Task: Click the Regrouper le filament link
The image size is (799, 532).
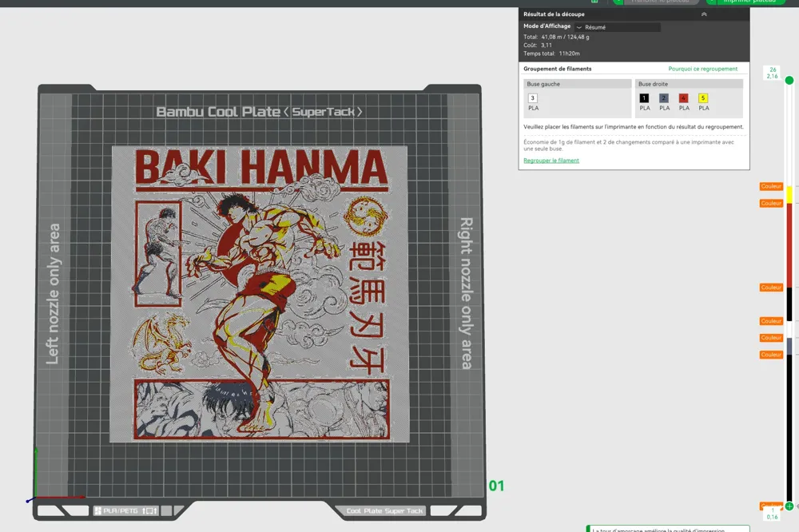Action: (x=551, y=161)
